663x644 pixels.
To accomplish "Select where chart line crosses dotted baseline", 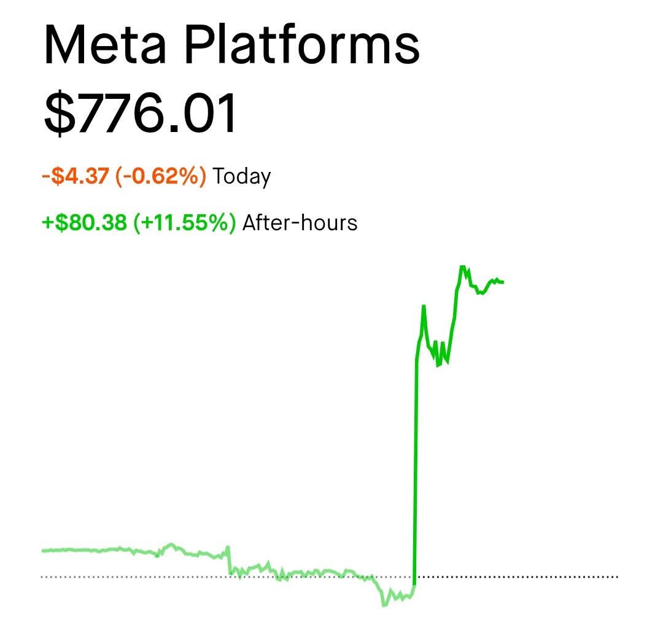I will coord(414,576).
